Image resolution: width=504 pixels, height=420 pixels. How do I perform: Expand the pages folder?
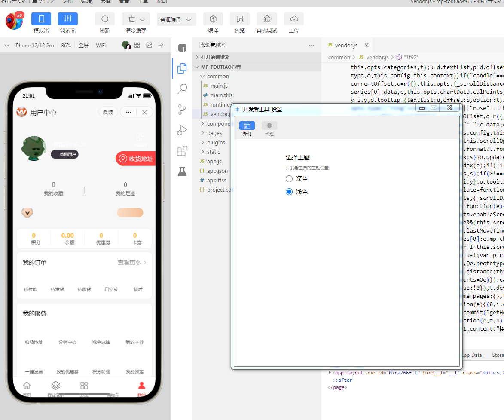(x=214, y=133)
